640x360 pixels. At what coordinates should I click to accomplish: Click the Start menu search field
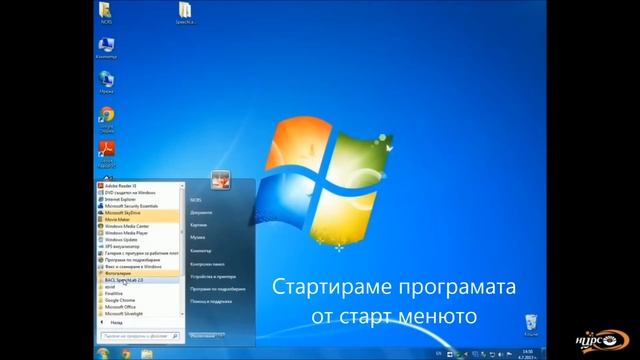pyautogui.click(x=140, y=336)
